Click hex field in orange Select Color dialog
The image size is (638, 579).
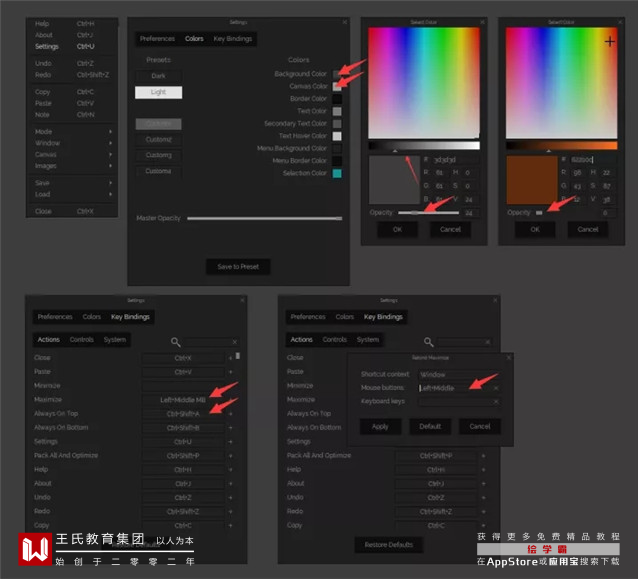tap(592, 160)
